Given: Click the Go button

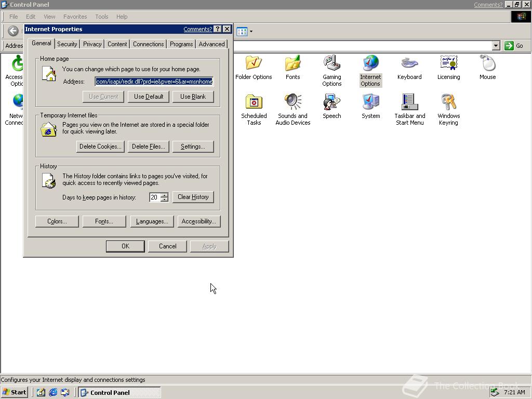Looking at the screenshot, I should click(x=514, y=46).
